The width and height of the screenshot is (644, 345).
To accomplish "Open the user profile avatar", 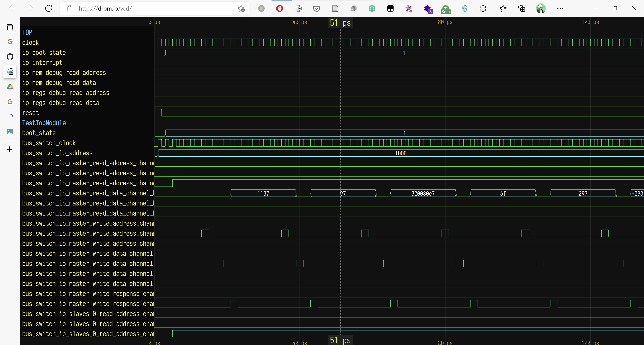I will pos(541,9).
